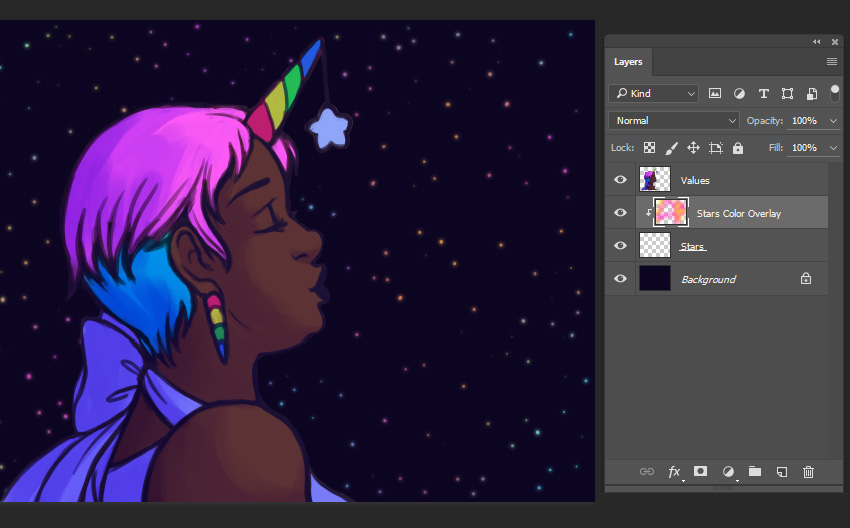Open the Kind filter dropdown
This screenshot has height=528, width=850.
pos(654,93)
